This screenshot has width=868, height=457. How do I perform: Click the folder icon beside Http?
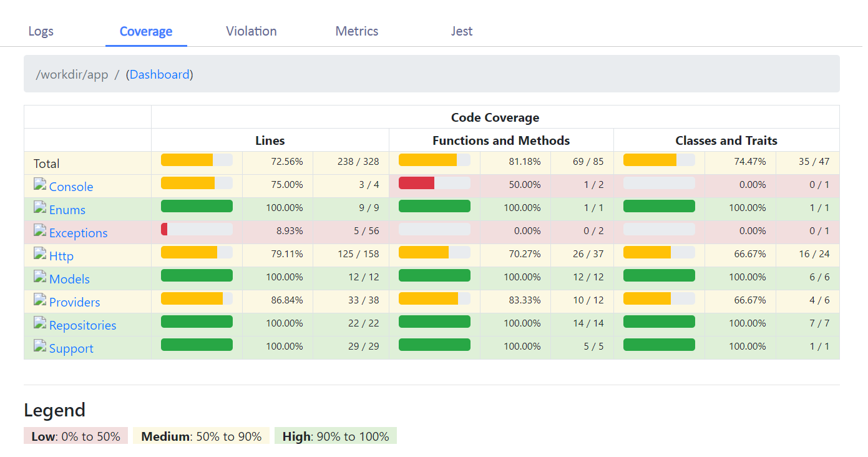coord(40,253)
